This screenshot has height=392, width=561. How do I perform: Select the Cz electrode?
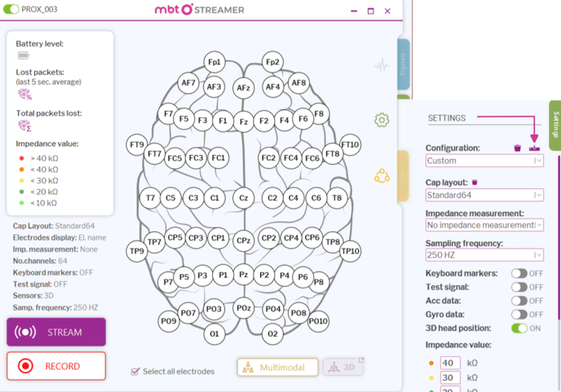click(x=243, y=198)
